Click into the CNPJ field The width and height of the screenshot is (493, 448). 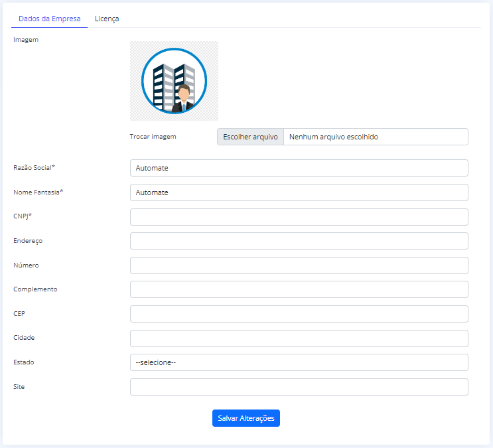(299, 217)
